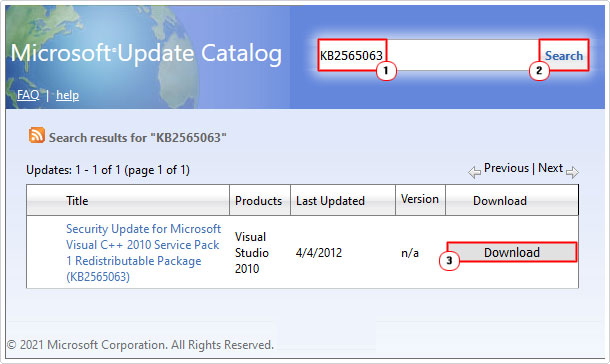Click the Next page arrow icon

coord(572,172)
